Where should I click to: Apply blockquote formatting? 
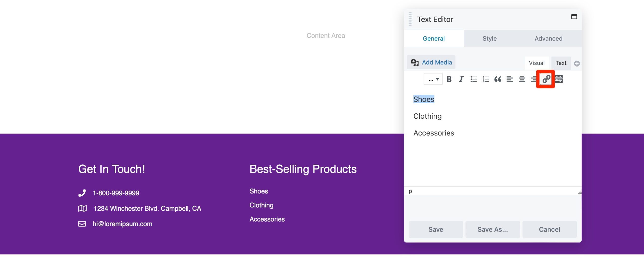(x=498, y=79)
